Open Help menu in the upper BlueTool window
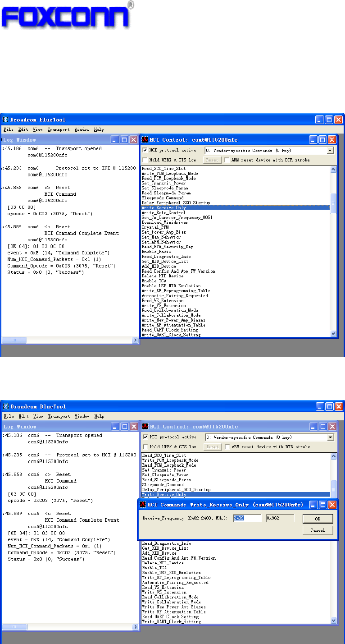 coord(99,129)
